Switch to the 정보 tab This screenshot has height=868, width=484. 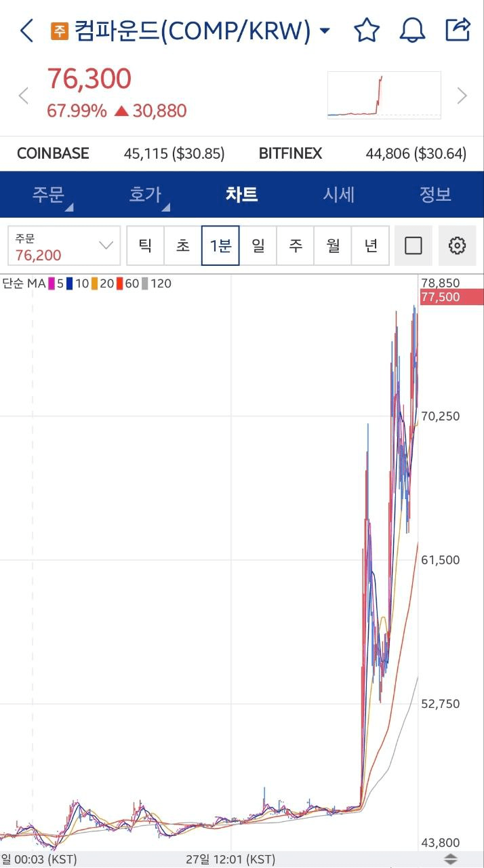435,195
